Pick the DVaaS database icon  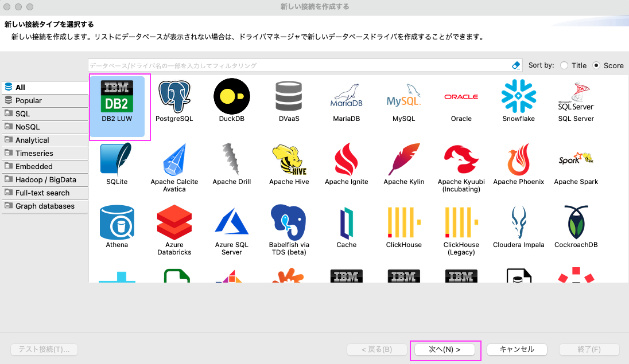click(x=289, y=97)
